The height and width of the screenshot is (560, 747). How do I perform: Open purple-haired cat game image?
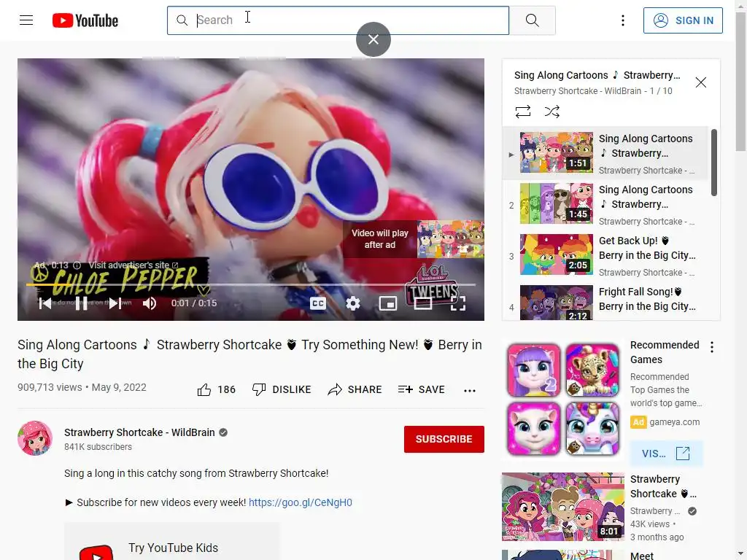point(533,370)
